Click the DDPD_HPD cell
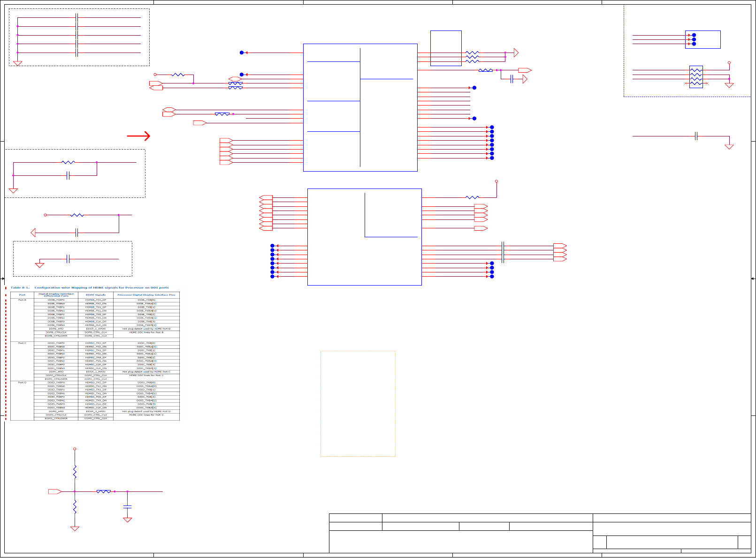Viewport: 756px width, 558px height. pyautogui.click(x=56, y=411)
